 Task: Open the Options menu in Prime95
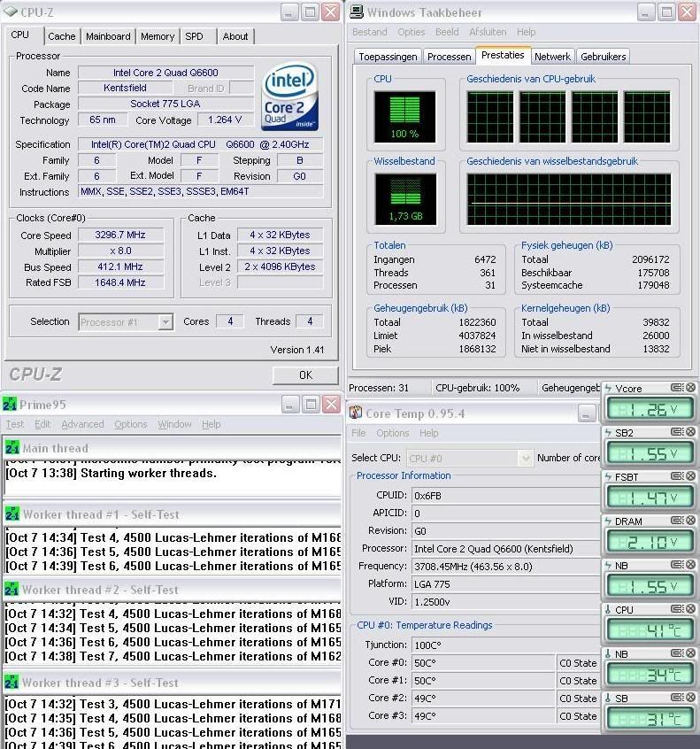[130, 424]
